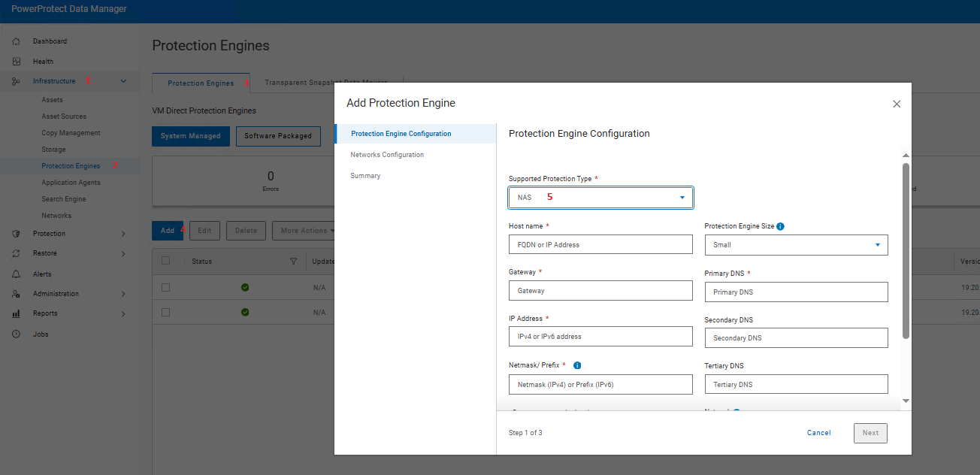Screen dimensions: 980x475
Task: Cancel the Add Protection Engine dialog
Action: (x=818, y=432)
